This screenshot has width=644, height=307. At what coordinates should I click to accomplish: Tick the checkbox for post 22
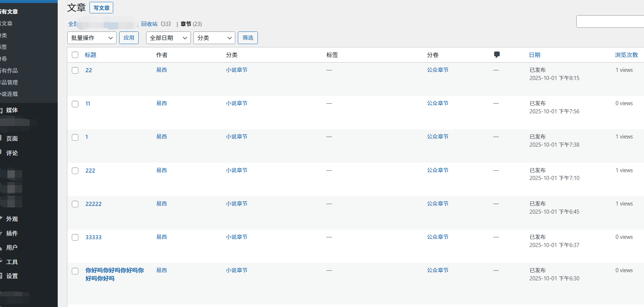click(75, 70)
